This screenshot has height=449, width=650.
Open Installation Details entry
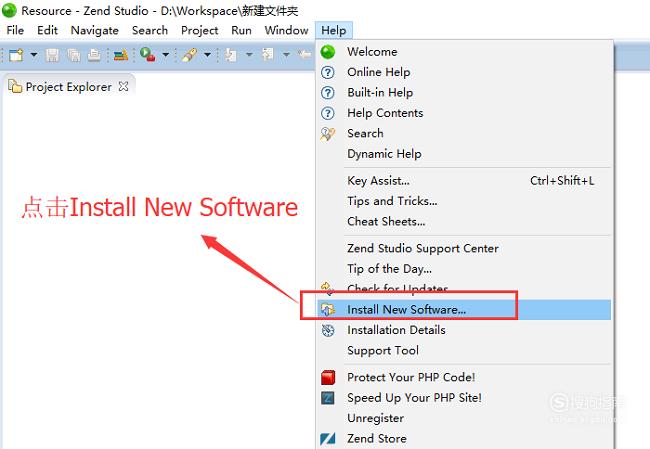(x=463, y=330)
